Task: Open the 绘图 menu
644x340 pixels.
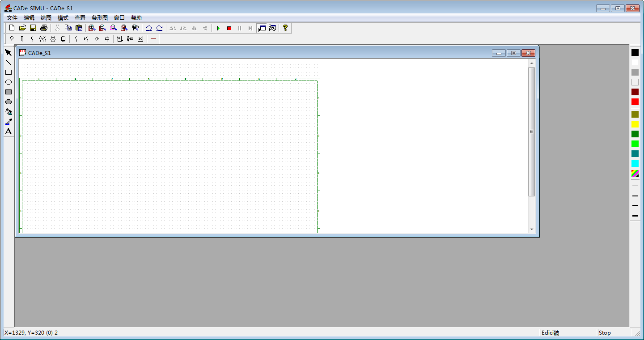Action: coord(46,18)
